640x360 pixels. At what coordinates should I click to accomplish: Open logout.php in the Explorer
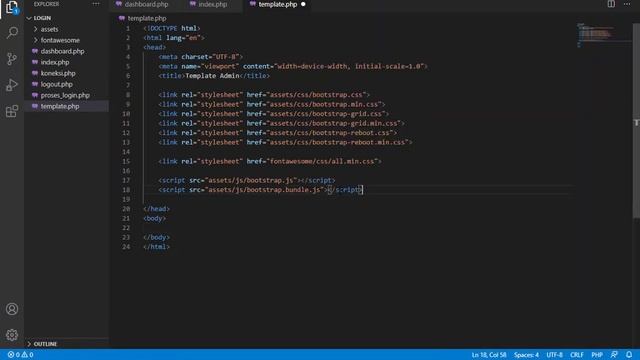point(56,84)
